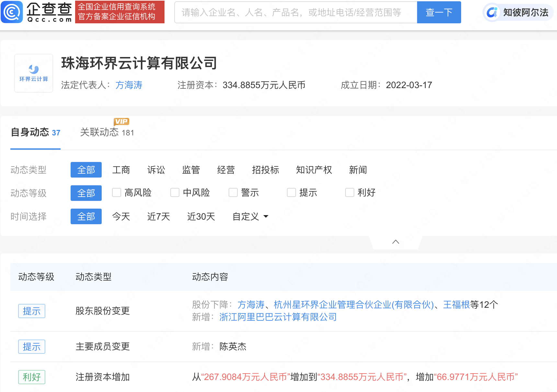
Task: Check the 警示 checkbox
Action: pyautogui.click(x=233, y=192)
